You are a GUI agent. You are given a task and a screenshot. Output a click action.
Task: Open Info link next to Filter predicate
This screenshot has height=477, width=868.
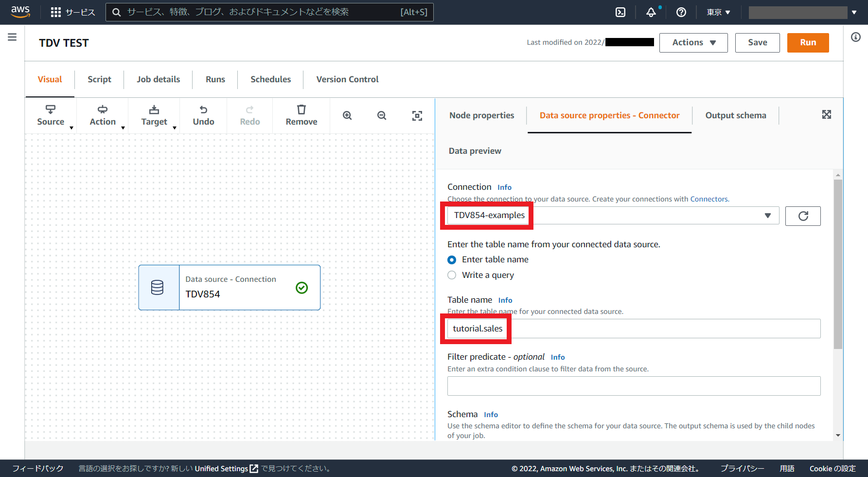coord(558,357)
